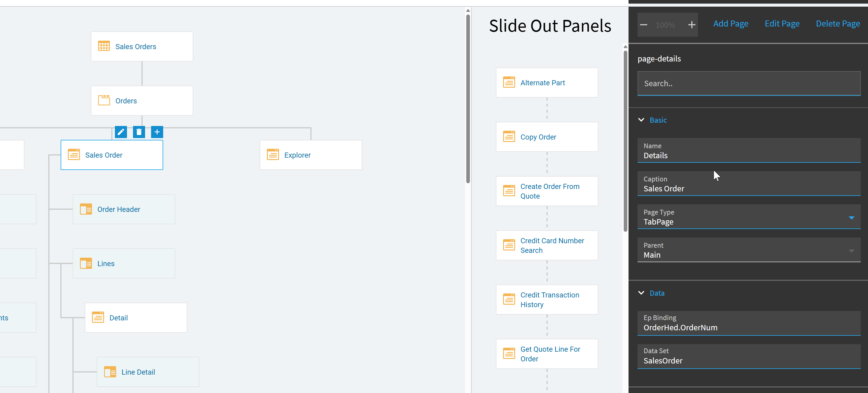Click the Ep Binding input field
Image resolution: width=868 pixels, height=393 pixels.
749,327
